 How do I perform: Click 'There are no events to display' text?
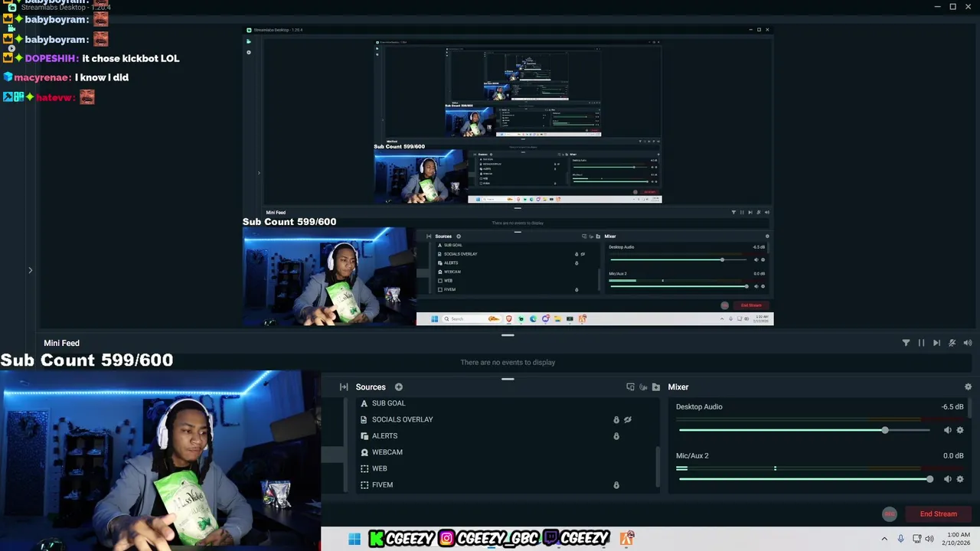click(x=508, y=363)
